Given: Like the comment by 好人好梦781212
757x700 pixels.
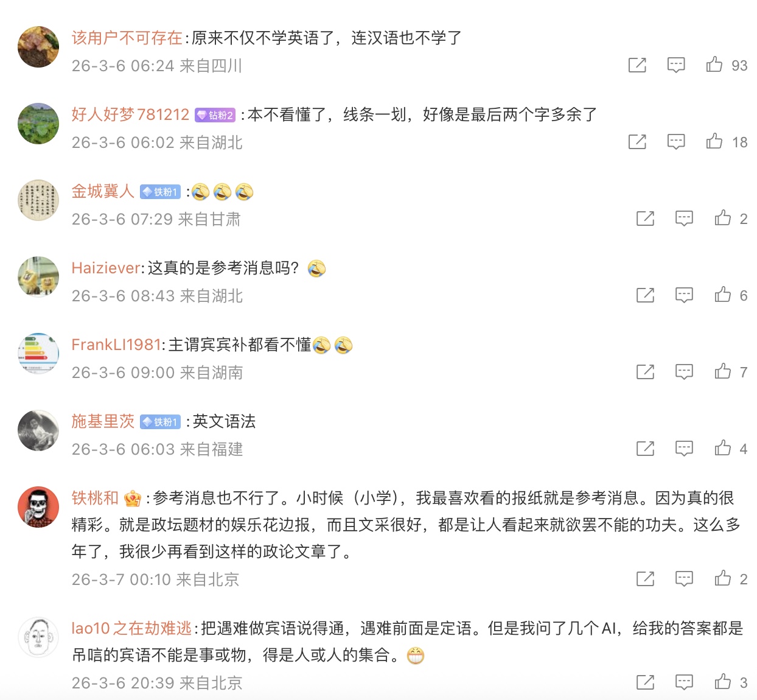Looking at the screenshot, I should [714, 141].
